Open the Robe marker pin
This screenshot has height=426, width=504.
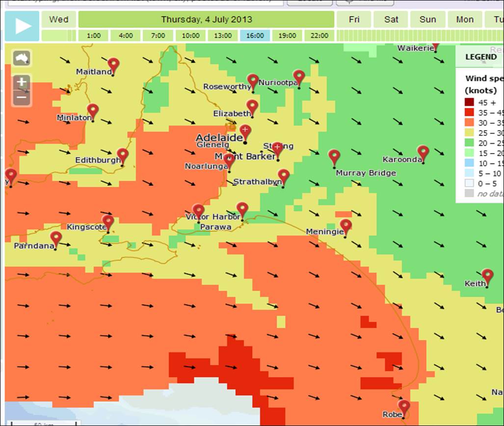point(403,407)
